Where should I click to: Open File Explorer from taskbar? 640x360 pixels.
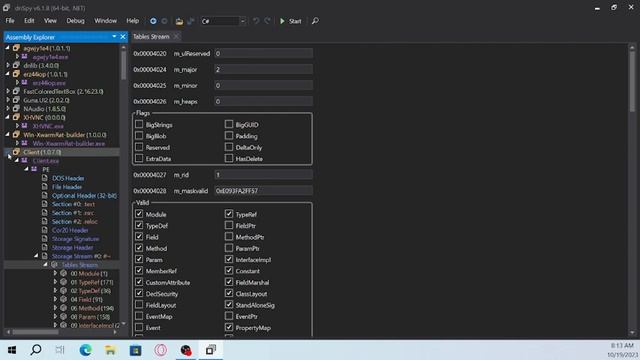click(111, 350)
